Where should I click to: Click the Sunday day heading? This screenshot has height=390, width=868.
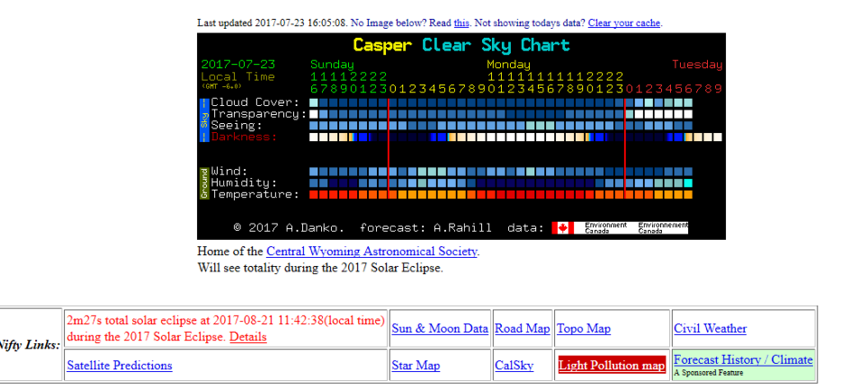pos(332,64)
